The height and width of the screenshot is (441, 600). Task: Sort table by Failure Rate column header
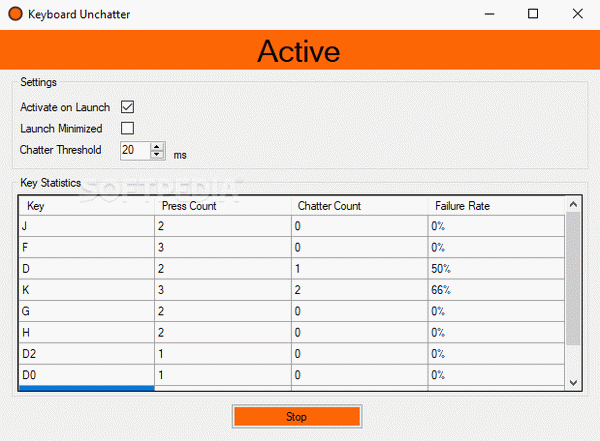point(496,206)
